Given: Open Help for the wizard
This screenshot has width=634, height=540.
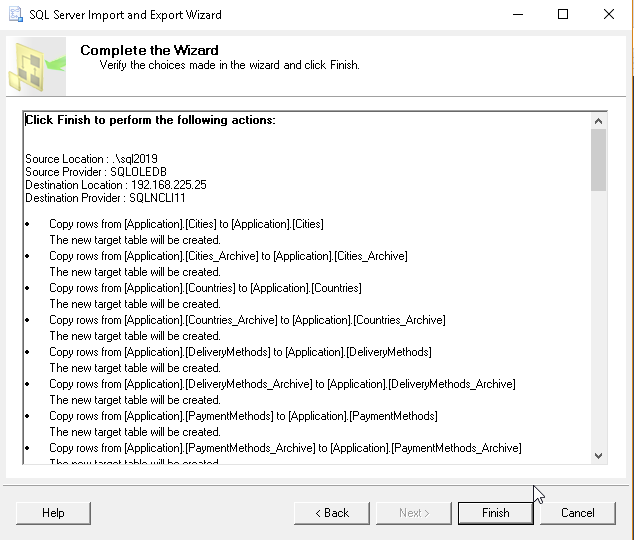Looking at the screenshot, I should point(53,513).
